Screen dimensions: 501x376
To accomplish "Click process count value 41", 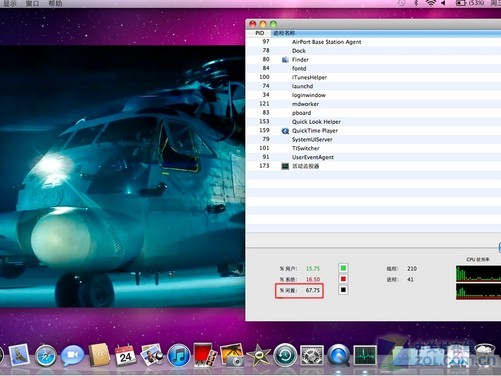I will click(410, 279).
